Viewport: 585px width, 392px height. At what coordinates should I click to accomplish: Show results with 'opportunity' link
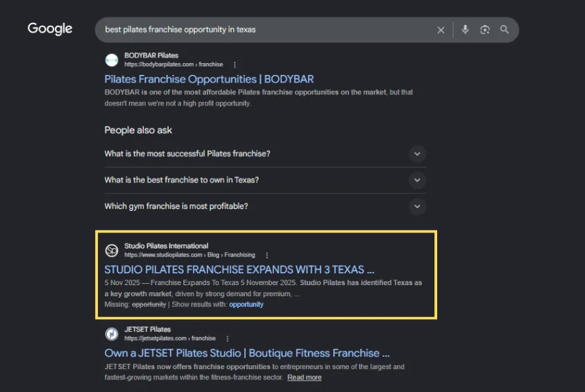(x=246, y=305)
